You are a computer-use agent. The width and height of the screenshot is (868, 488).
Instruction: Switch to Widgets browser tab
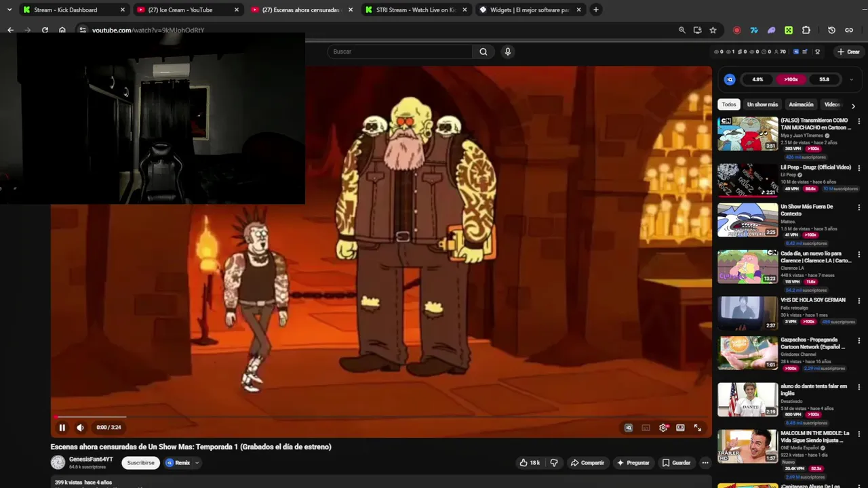pyautogui.click(x=530, y=10)
